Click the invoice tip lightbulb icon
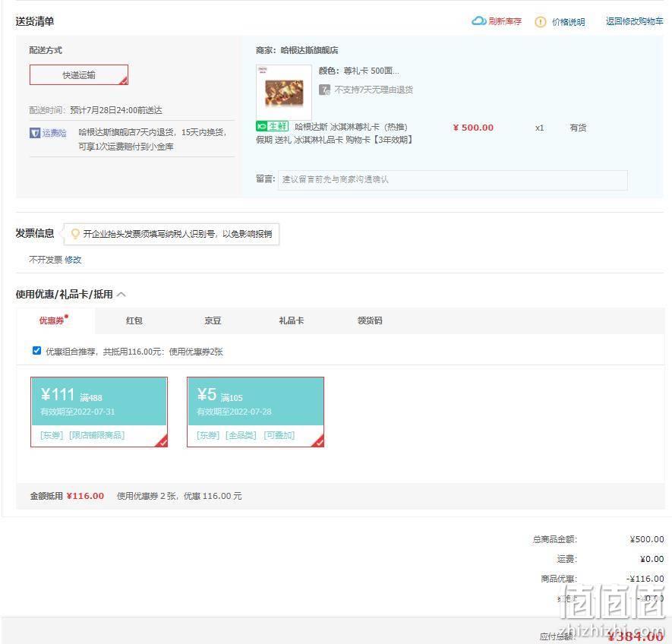Viewport: 672px width, 644px height. pyautogui.click(x=75, y=234)
